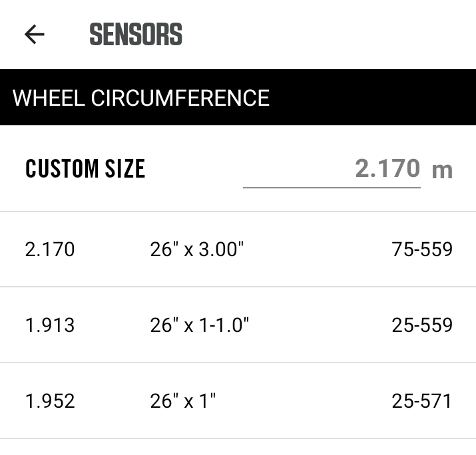Select the 1.913 circumference row
This screenshot has height=455, width=476.
coord(238,325)
